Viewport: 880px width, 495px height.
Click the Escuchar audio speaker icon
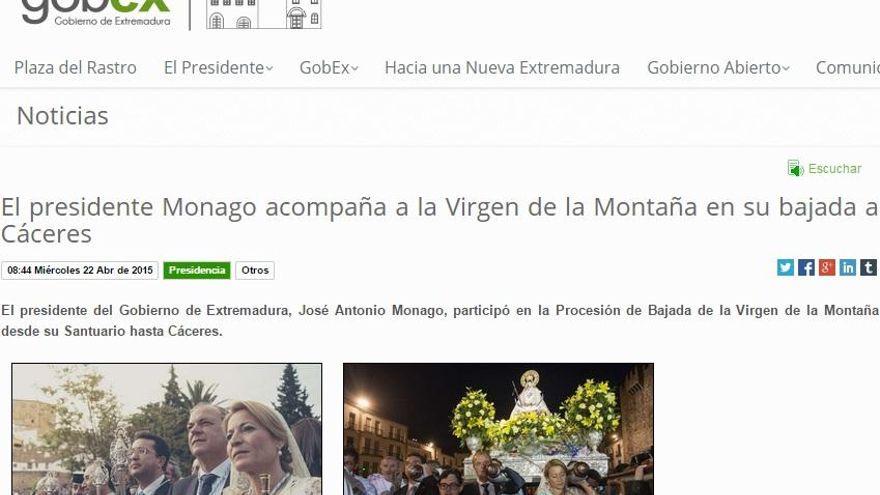click(x=795, y=169)
